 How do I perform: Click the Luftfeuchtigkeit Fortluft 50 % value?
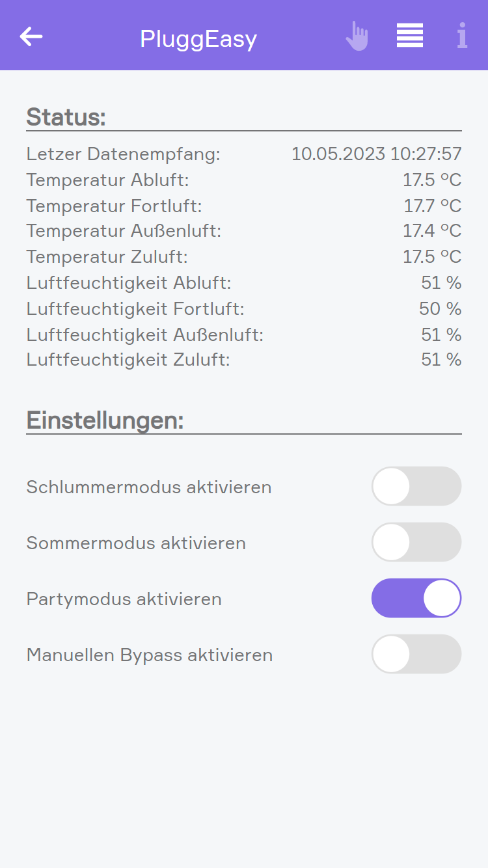tap(440, 308)
